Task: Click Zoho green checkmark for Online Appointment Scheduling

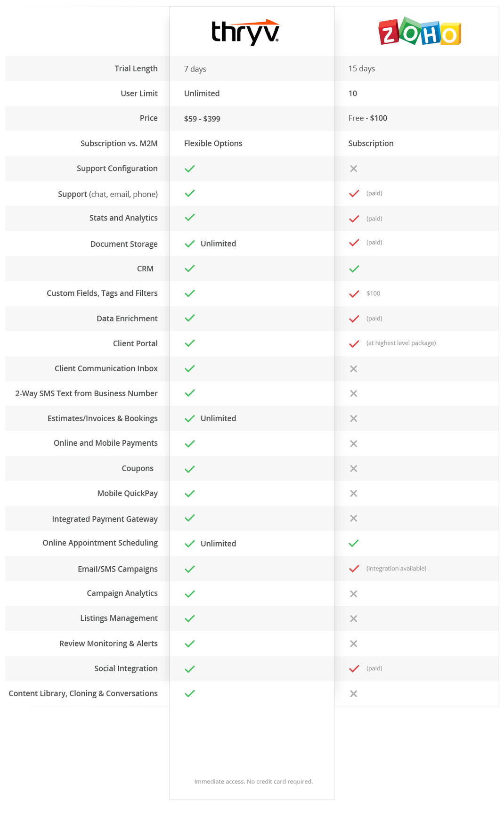Action: (x=354, y=543)
